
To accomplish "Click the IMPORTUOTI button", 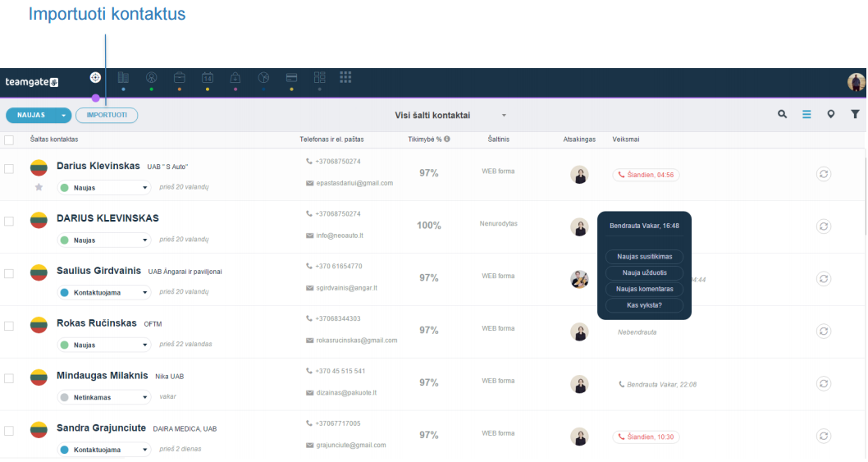I will coord(107,115).
